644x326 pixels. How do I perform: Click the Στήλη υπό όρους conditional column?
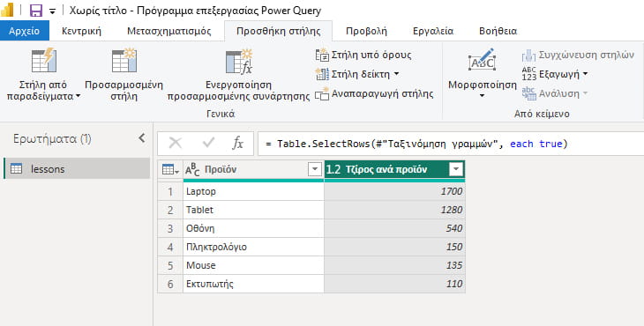pos(363,55)
